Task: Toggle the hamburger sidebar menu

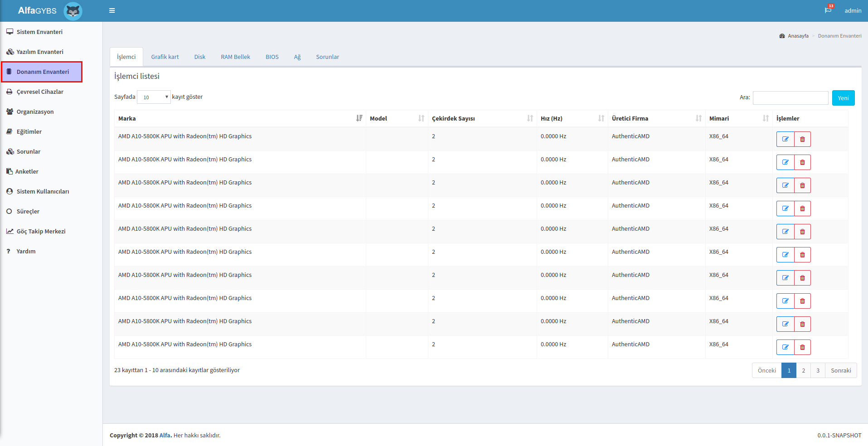Action: (112, 10)
